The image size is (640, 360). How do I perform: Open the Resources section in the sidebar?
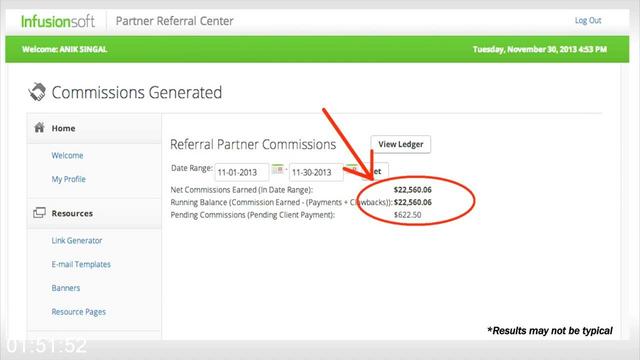pos(72,213)
